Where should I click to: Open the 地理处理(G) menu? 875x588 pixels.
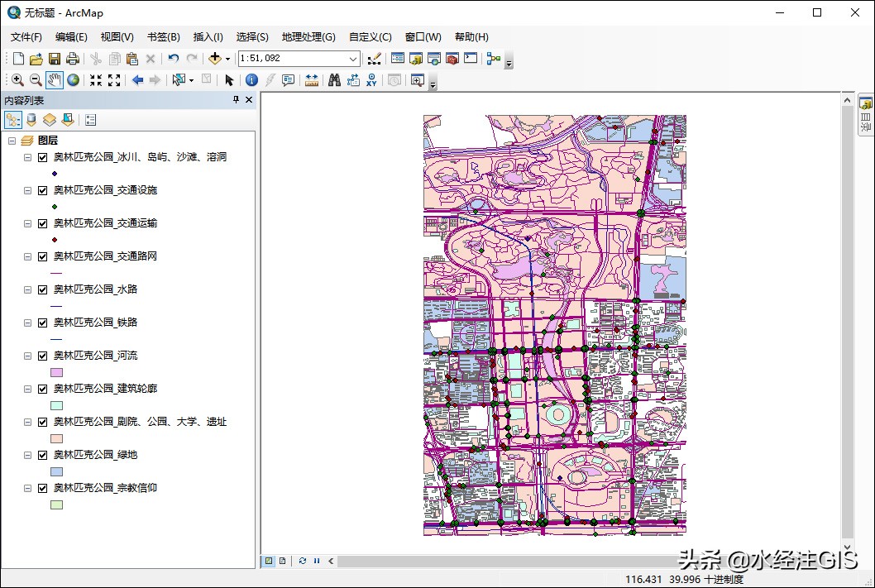[x=308, y=37]
